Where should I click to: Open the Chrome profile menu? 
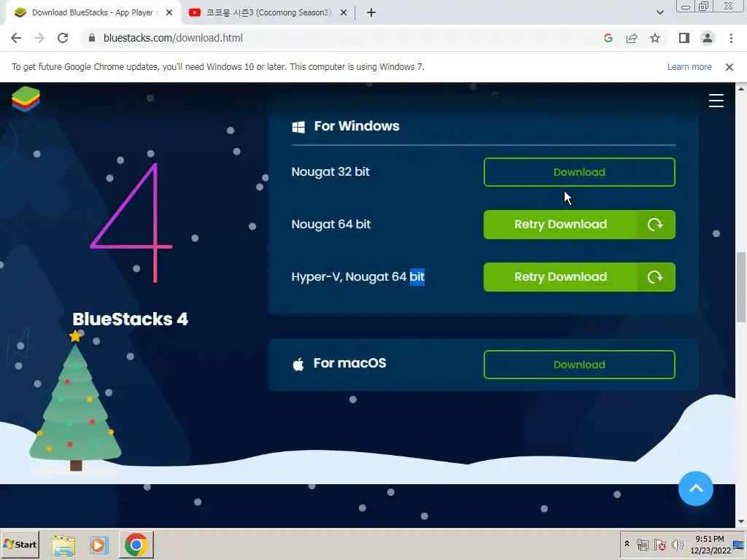pyautogui.click(x=708, y=38)
